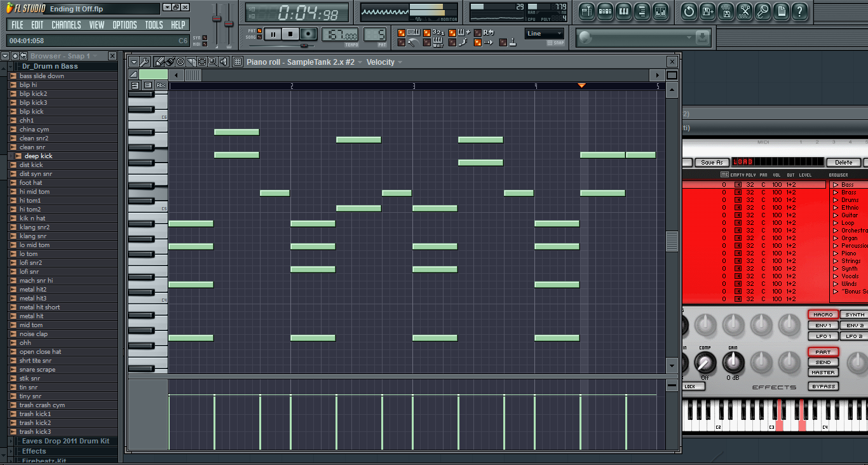This screenshot has height=465, width=868.
Task: Toggle the SONG mode indicator
Action: [260, 37]
